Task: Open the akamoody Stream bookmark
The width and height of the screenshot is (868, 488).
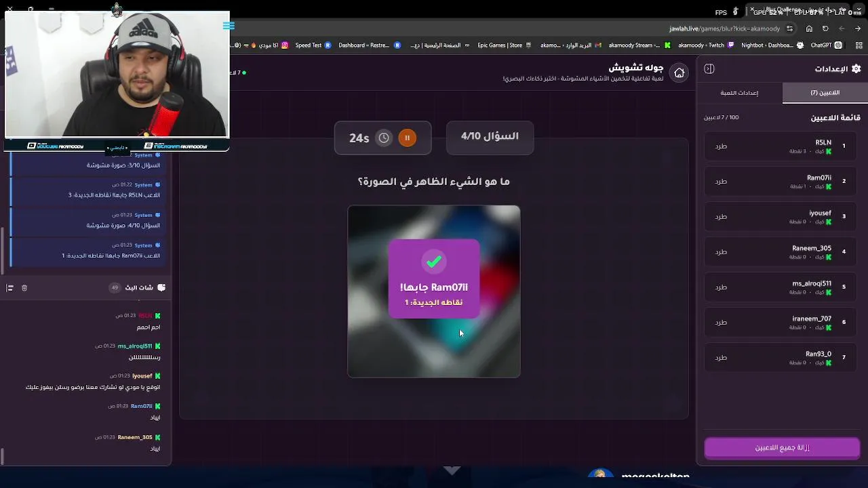Action: tap(639, 45)
